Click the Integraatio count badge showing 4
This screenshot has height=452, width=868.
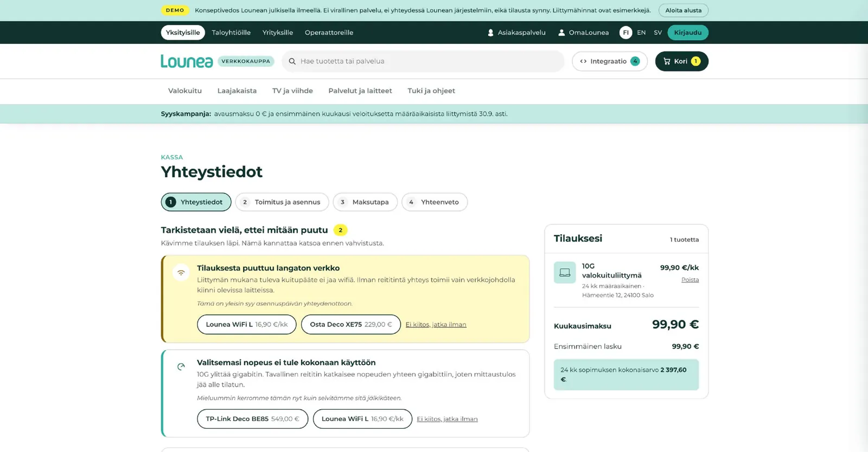(635, 61)
